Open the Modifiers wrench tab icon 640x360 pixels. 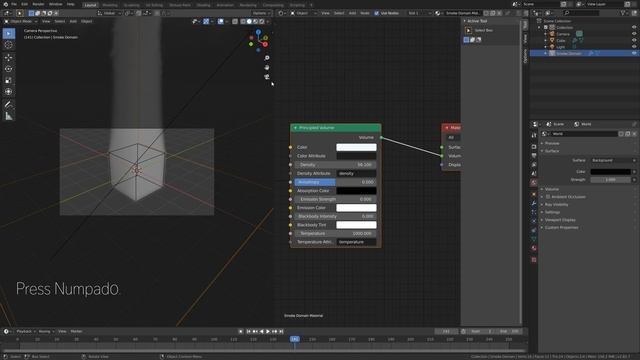[x=534, y=203]
